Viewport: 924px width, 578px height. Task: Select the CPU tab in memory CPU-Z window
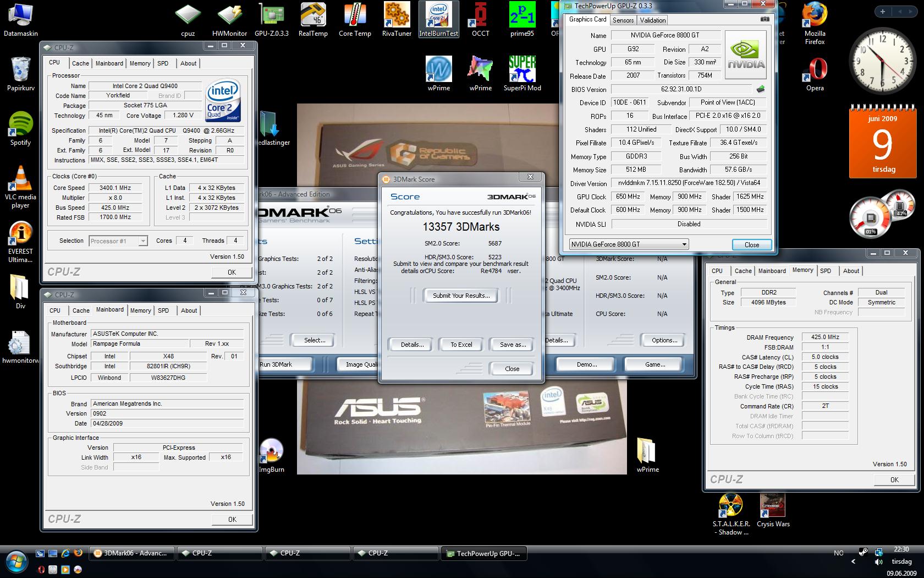[717, 271]
